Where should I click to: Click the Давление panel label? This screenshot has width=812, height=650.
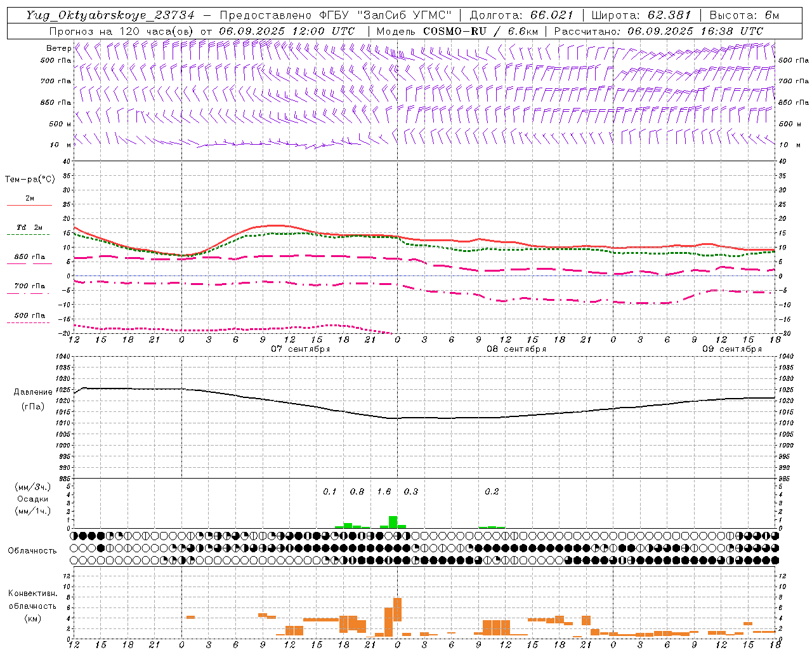click(33, 392)
